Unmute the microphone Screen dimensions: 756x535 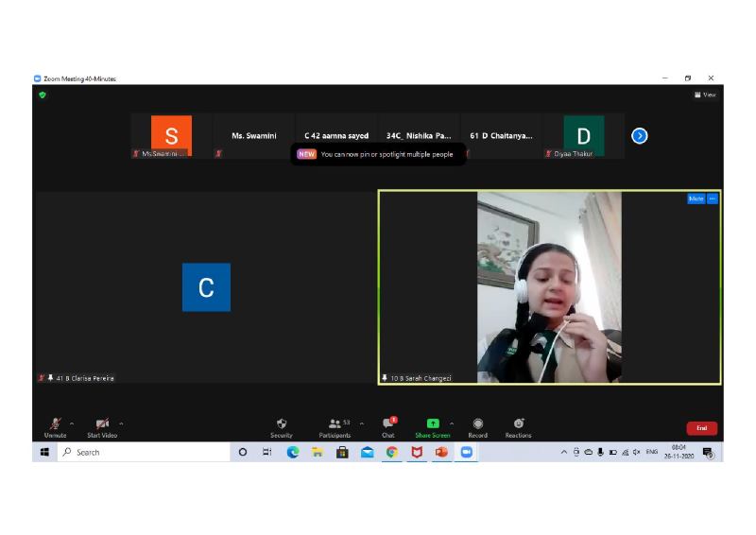55,424
